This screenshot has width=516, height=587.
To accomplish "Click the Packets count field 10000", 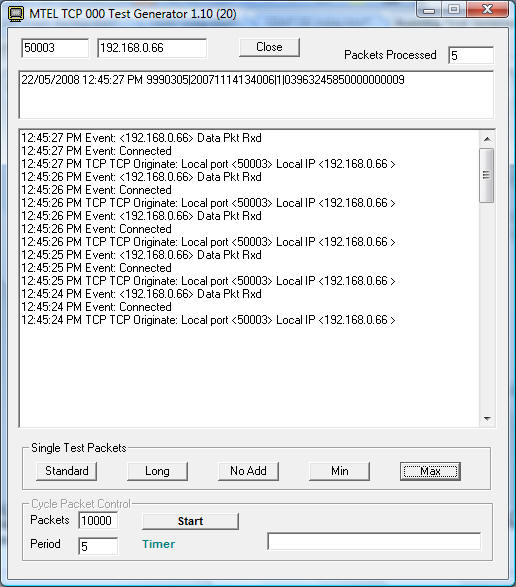I will pos(98,520).
